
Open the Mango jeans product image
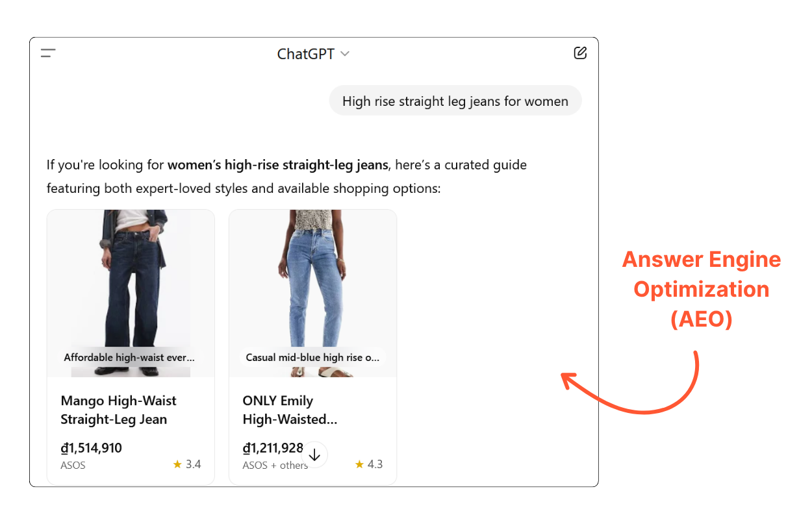tap(131, 293)
